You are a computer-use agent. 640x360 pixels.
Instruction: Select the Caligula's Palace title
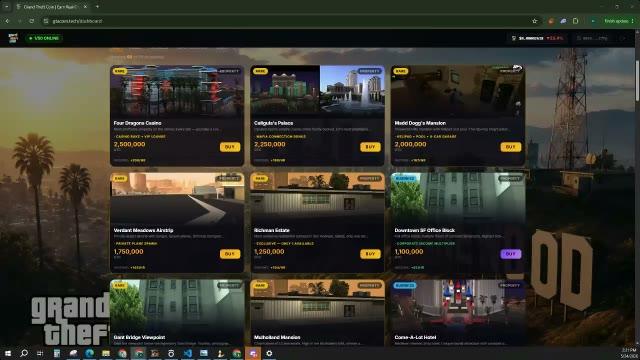(273, 123)
